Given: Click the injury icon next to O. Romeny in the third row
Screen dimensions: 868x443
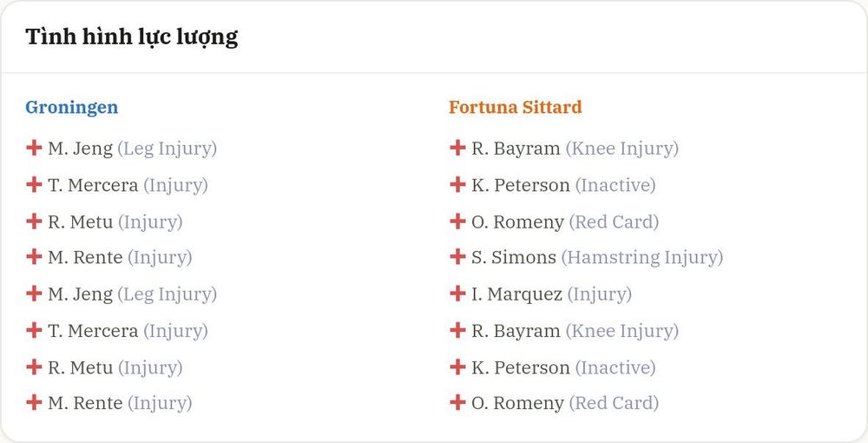Looking at the screenshot, I should [457, 221].
